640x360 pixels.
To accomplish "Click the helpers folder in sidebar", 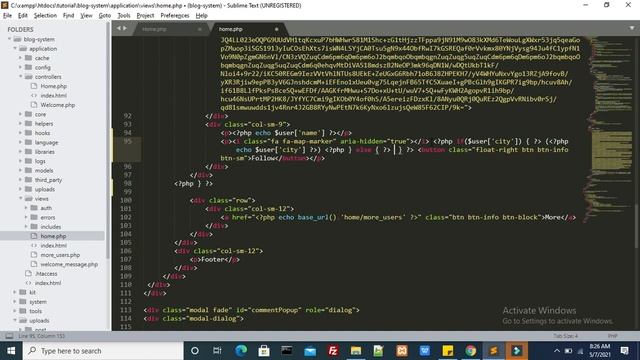I will tap(44, 124).
